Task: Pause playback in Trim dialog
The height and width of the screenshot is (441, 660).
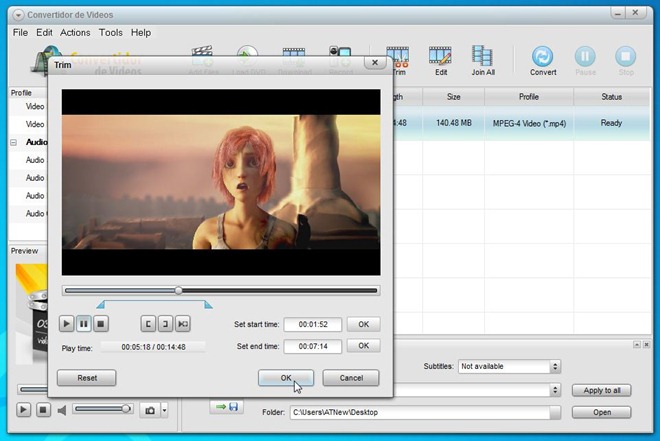Action: 84,324
